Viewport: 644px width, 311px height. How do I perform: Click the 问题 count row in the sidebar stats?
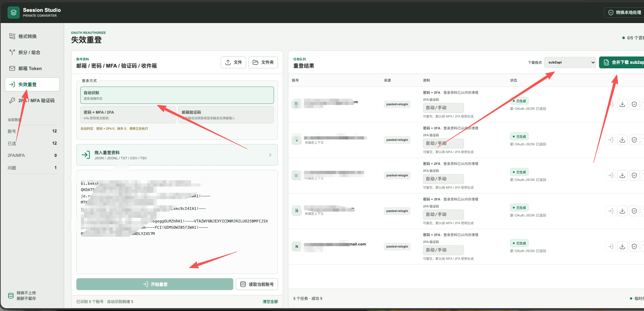[x=32, y=168]
